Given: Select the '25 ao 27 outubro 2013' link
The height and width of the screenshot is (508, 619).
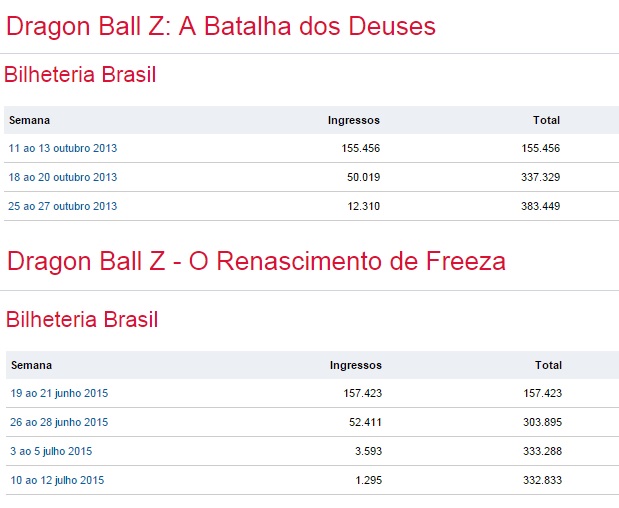Looking at the screenshot, I should [63, 206].
